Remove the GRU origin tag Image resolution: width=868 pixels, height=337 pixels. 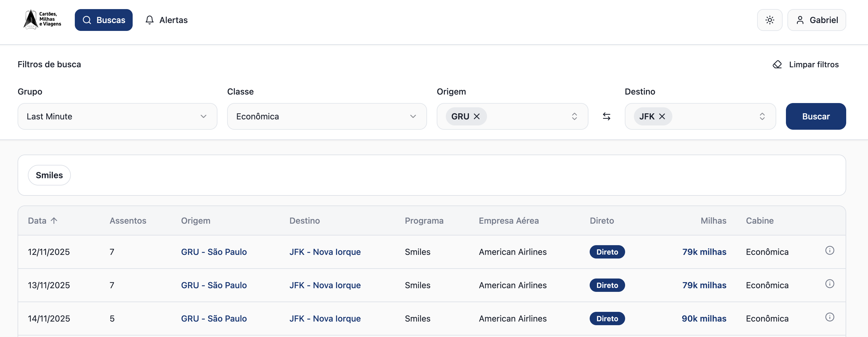point(476,116)
